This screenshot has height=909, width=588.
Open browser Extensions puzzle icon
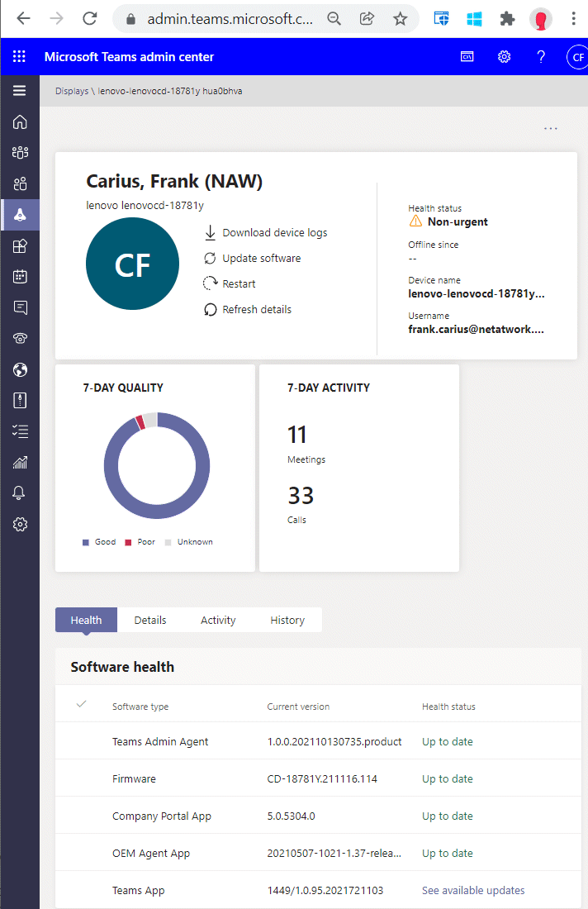pyautogui.click(x=507, y=19)
